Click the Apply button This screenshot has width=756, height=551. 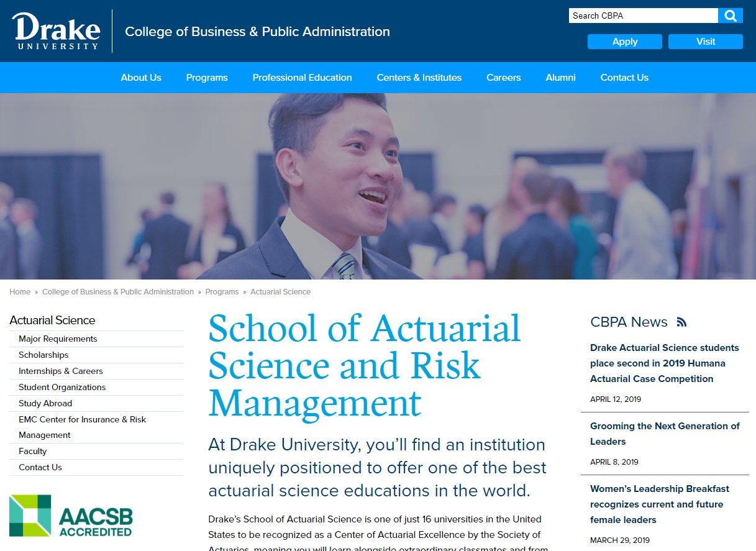(x=625, y=42)
